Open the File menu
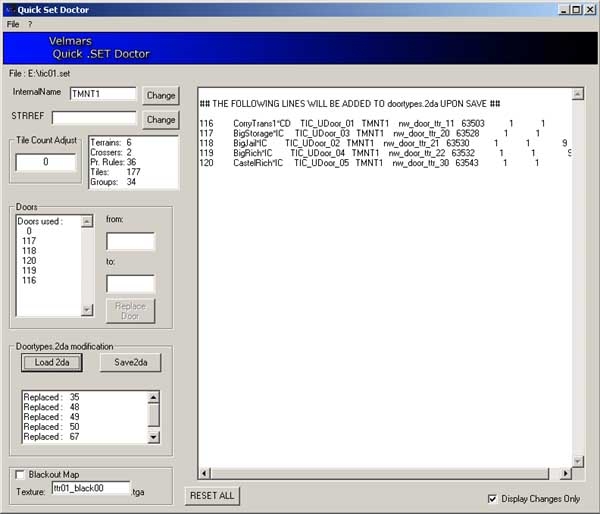The height and width of the screenshot is (514, 600). (x=13, y=23)
